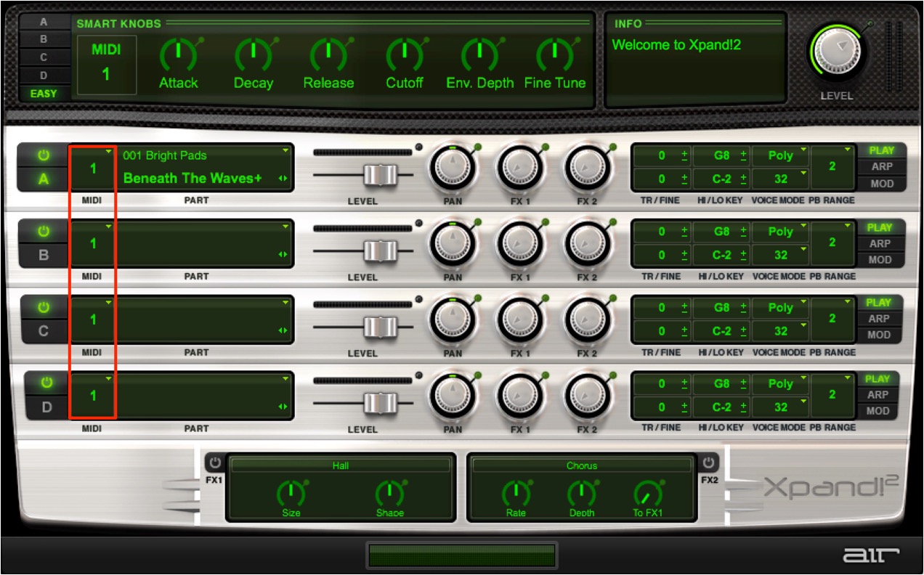Select smart knobs tab B
This screenshot has width=924, height=575.
[44, 39]
